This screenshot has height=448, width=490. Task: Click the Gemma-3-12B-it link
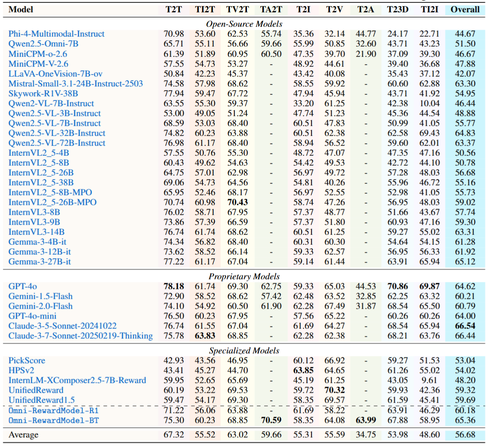40,252
